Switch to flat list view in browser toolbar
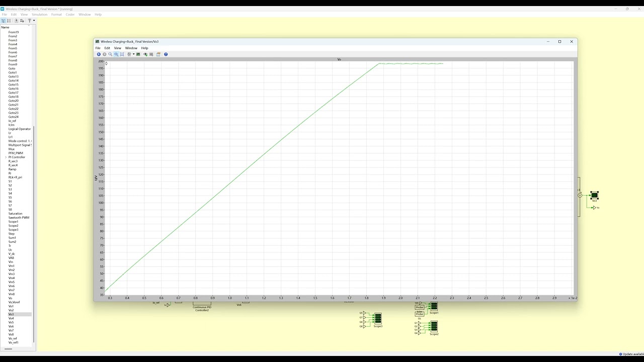Image resolution: width=644 pixels, height=362 pixels. point(9,21)
